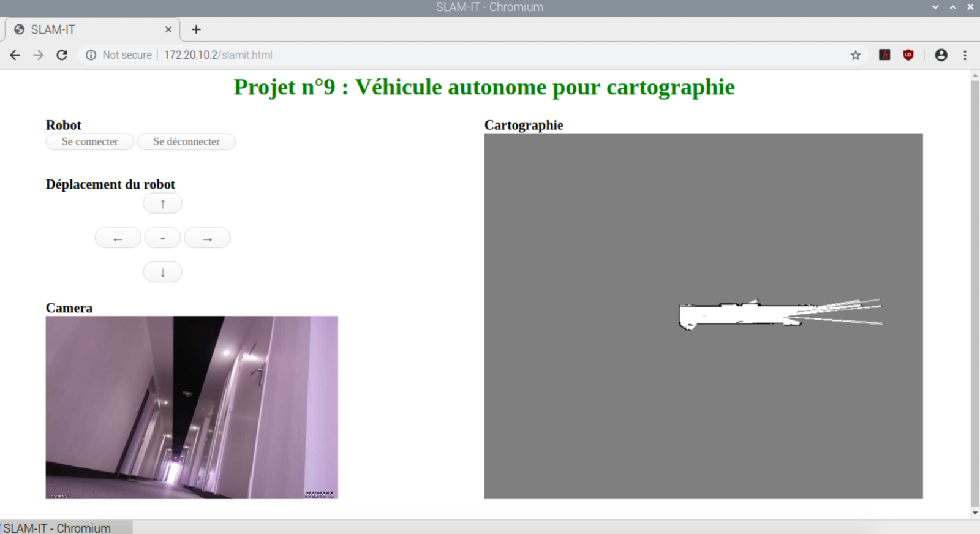Turn the robot left with left arrow
The width and height of the screenshot is (980, 534).
pos(118,238)
